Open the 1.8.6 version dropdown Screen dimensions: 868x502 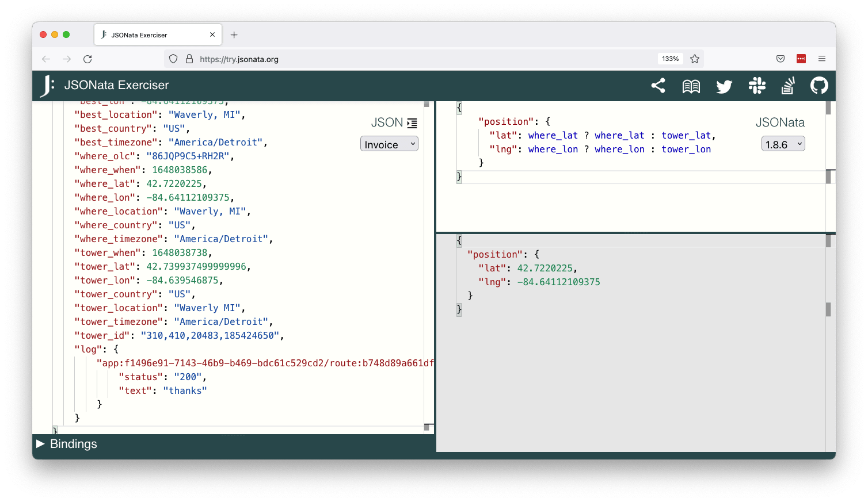[x=783, y=144]
